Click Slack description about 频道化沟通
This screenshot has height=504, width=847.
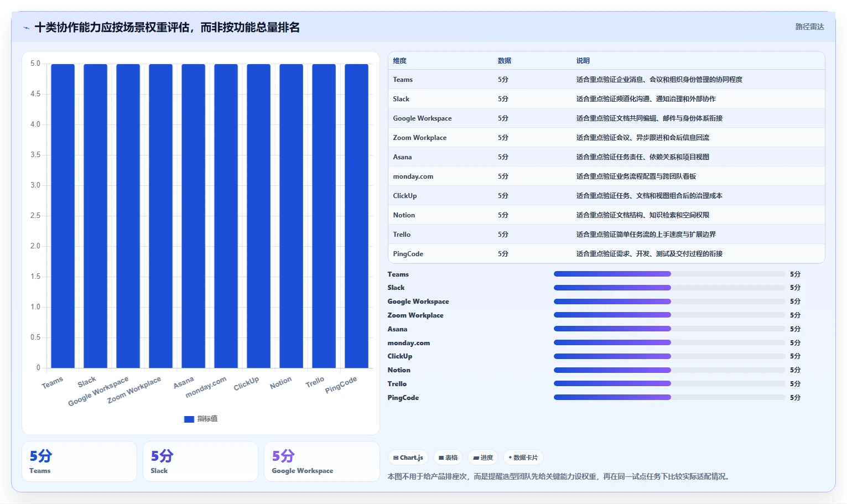[x=646, y=99]
